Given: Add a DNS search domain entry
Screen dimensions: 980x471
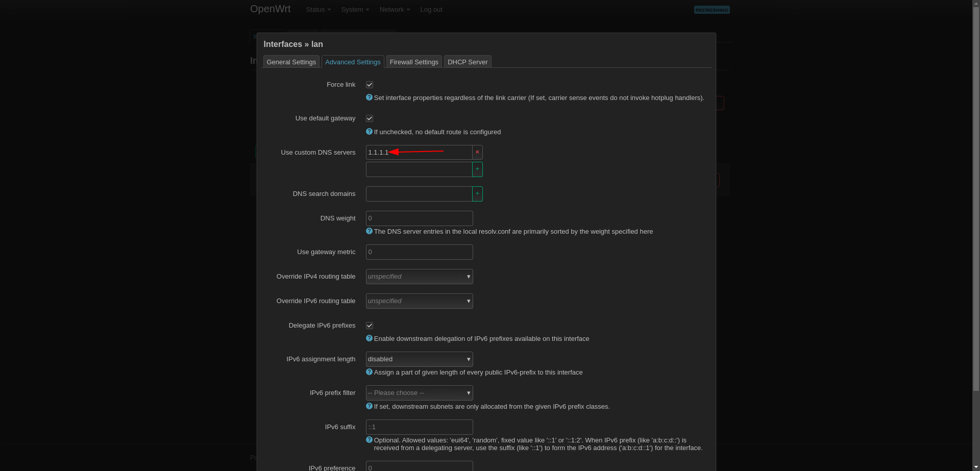Looking at the screenshot, I should coord(477,194).
